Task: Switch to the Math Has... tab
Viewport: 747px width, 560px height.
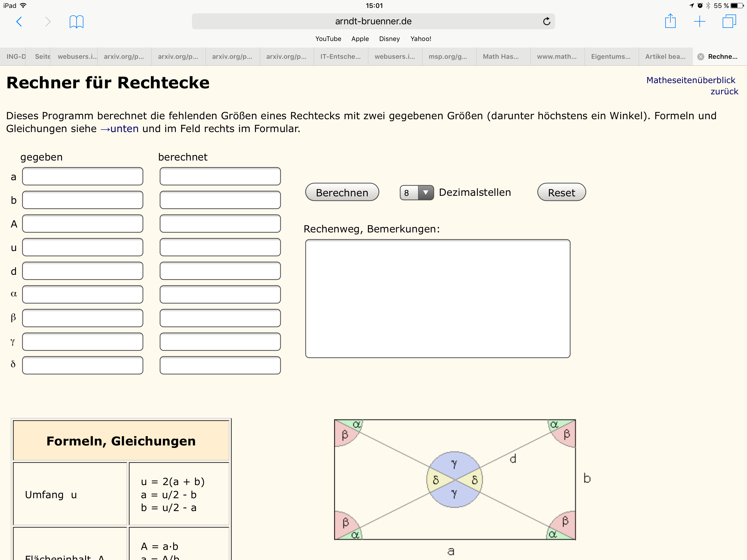Action: [500, 57]
